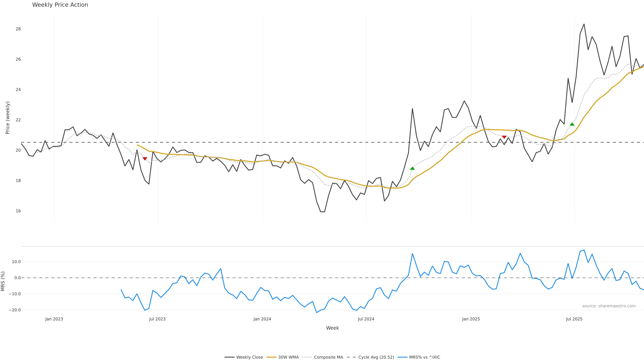Click the Jul 2025 x-axis label
This screenshot has height=362, width=644.
coord(574,319)
